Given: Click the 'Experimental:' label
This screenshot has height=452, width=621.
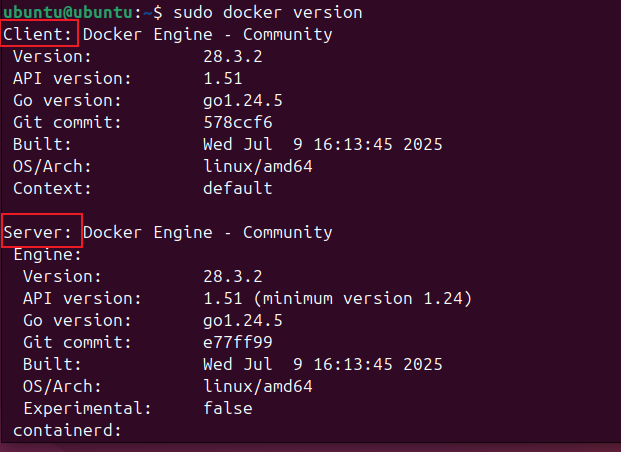Looking at the screenshot, I should pyautogui.click(x=87, y=409).
